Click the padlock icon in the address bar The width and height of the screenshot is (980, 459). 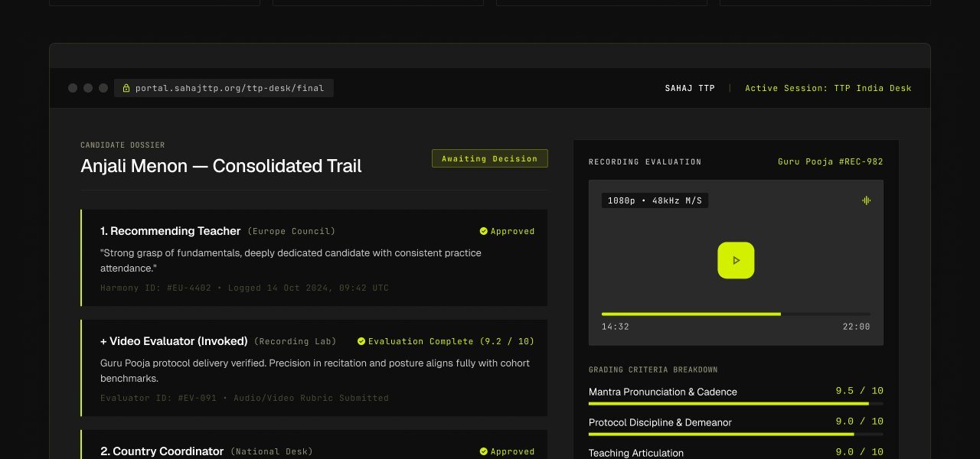click(x=126, y=88)
